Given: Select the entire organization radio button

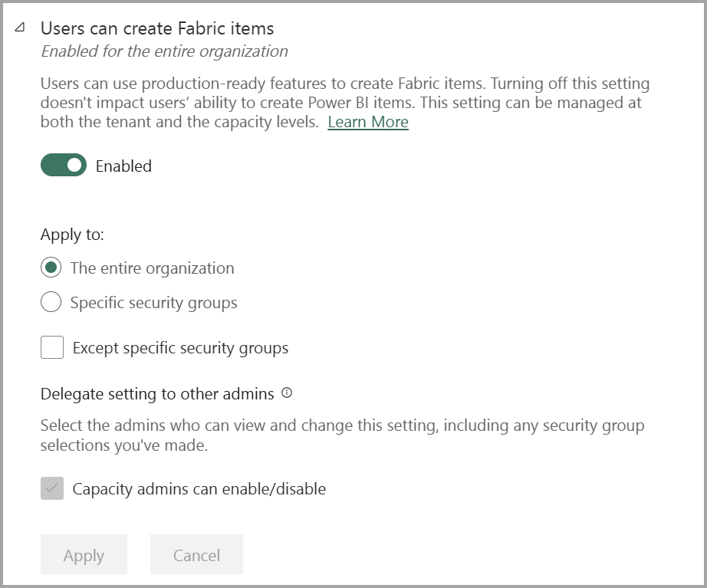Looking at the screenshot, I should pos(51,268).
